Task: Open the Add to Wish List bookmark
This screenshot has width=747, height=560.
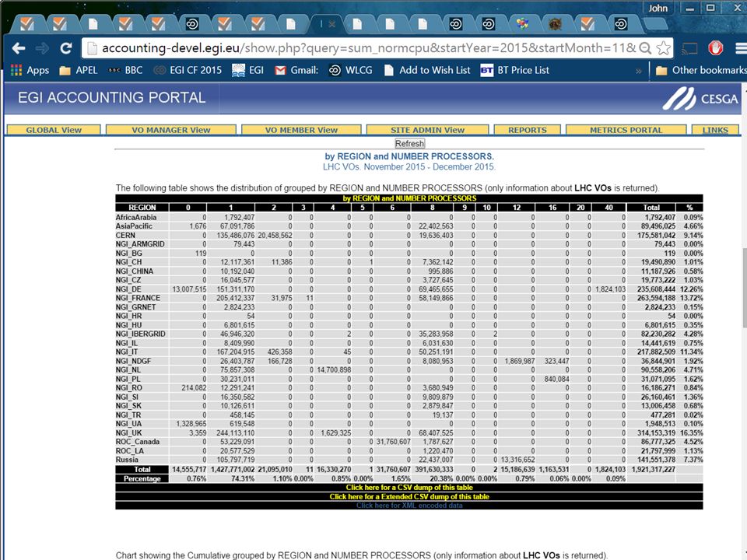Action: click(x=427, y=71)
